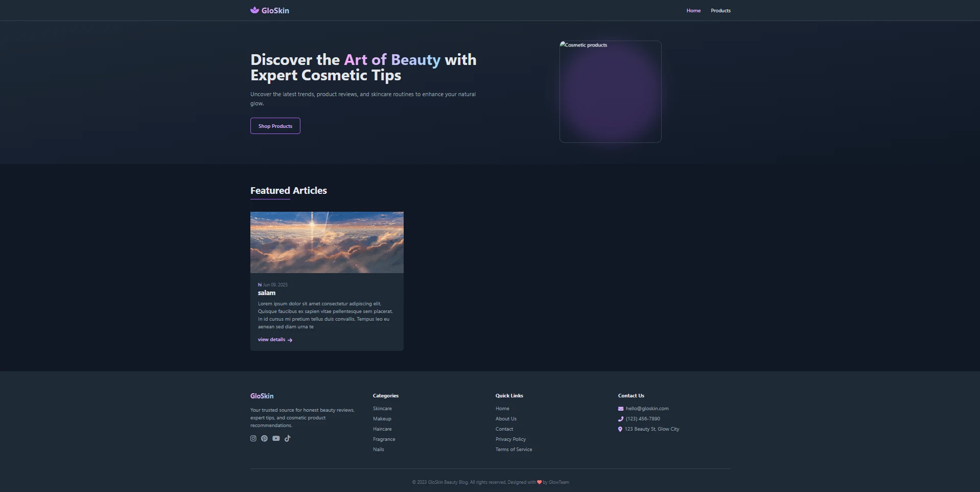Open the Pinterest social icon
The image size is (980, 492).
[264, 438]
